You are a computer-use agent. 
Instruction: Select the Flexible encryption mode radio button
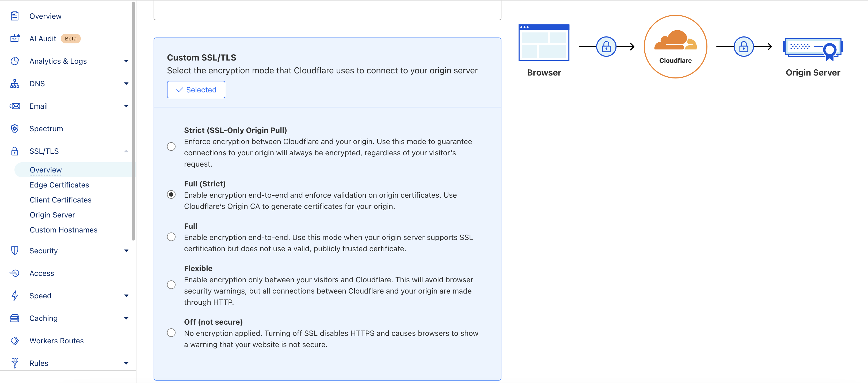[x=171, y=285]
